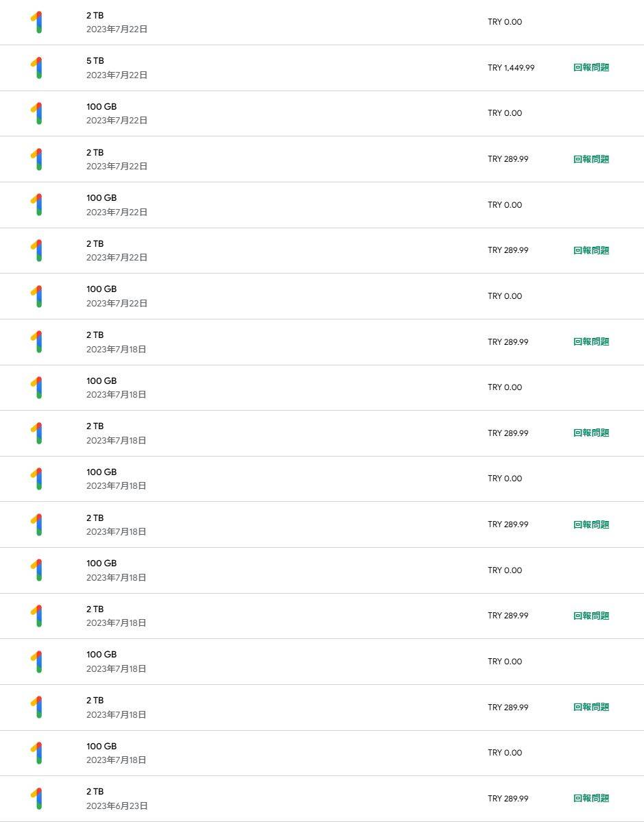
Task: Select the Google One icon of the last 100 GB entry
Action: tap(38, 753)
